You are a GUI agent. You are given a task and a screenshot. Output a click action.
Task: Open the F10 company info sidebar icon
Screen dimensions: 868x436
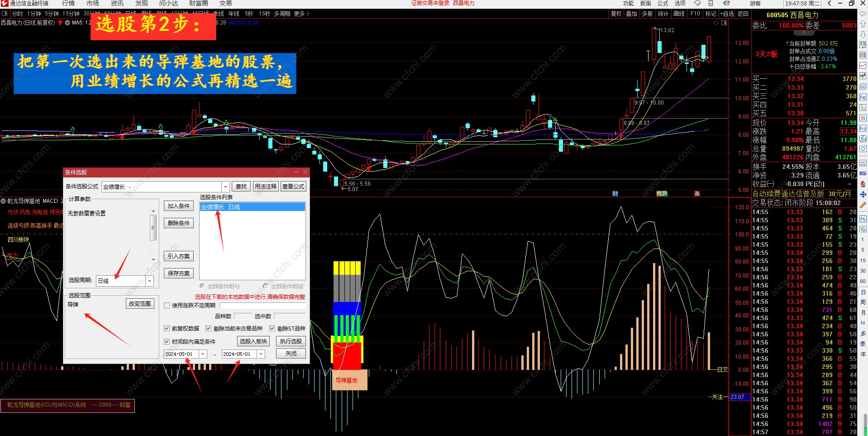[863, 97]
